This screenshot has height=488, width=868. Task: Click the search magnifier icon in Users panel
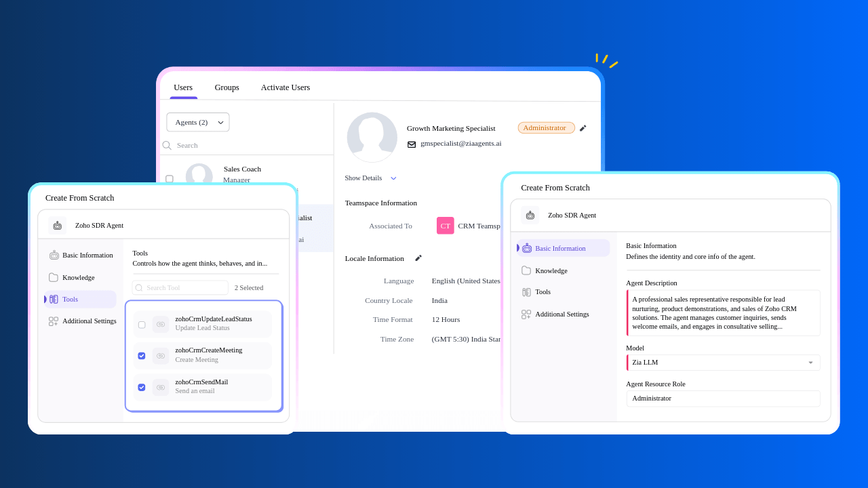[167, 145]
